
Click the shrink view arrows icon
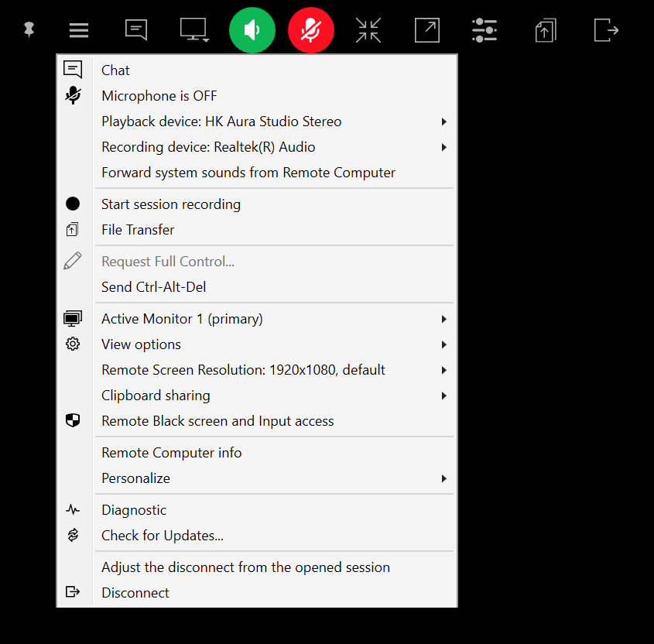[x=368, y=30]
